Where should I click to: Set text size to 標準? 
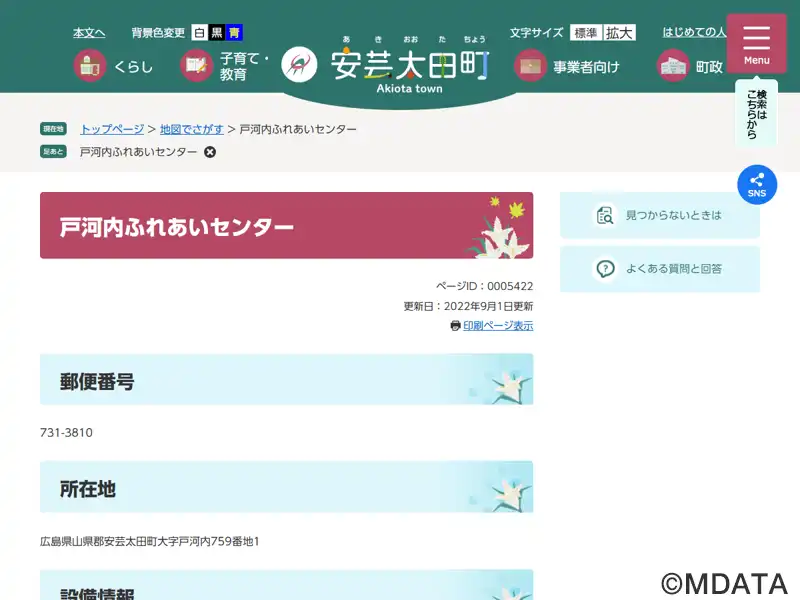(586, 33)
